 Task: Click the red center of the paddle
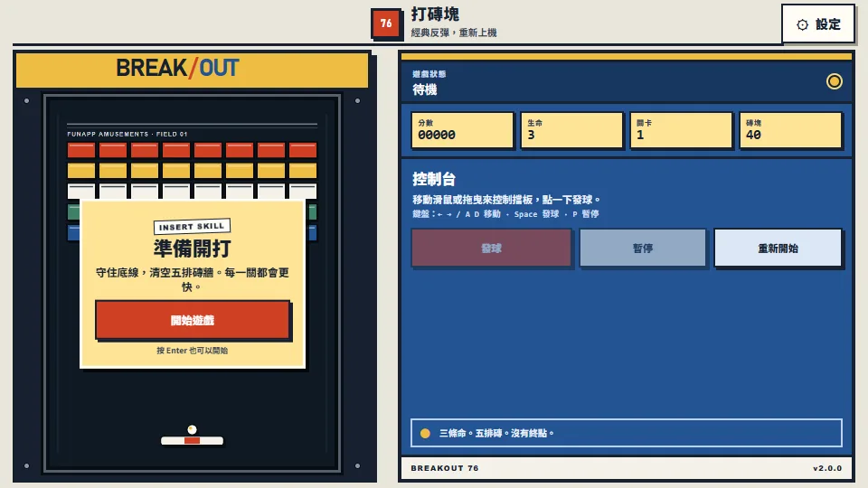192,440
